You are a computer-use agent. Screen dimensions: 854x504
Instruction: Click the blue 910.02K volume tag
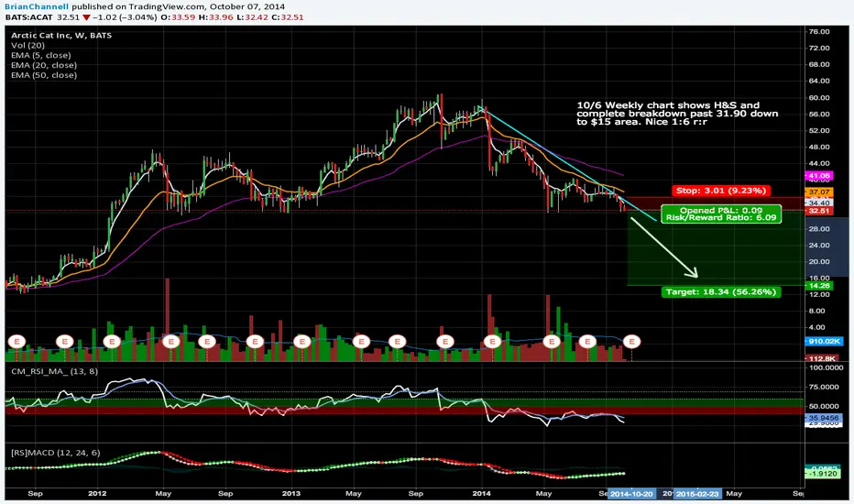point(824,341)
